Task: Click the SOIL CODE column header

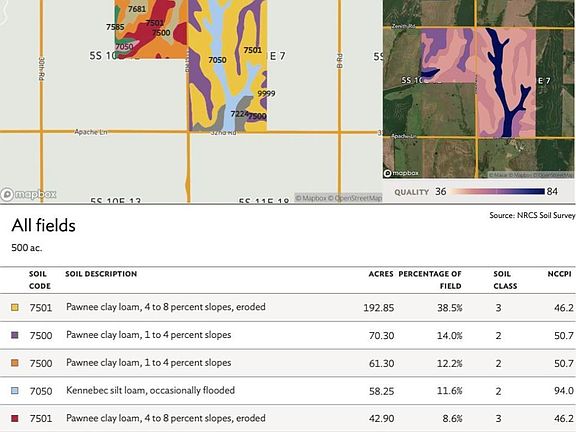Action: point(39,280)
